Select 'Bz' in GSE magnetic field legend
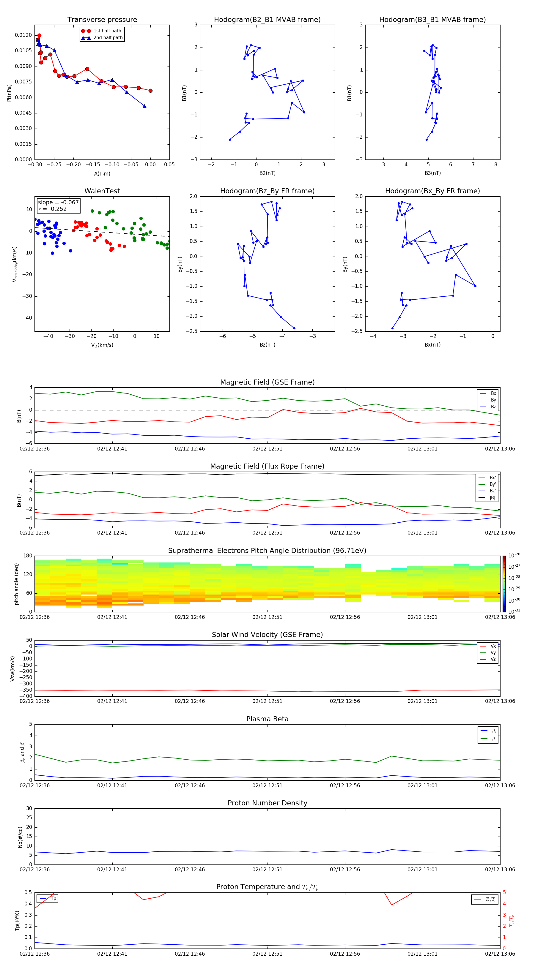The height and width of the screenshot is (980, 535). 488,407
